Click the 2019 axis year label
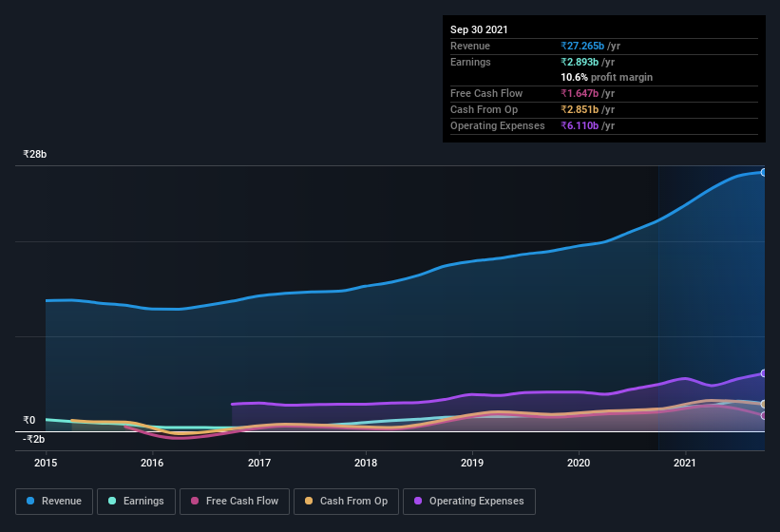780x532 pixels. pos(472,463)
